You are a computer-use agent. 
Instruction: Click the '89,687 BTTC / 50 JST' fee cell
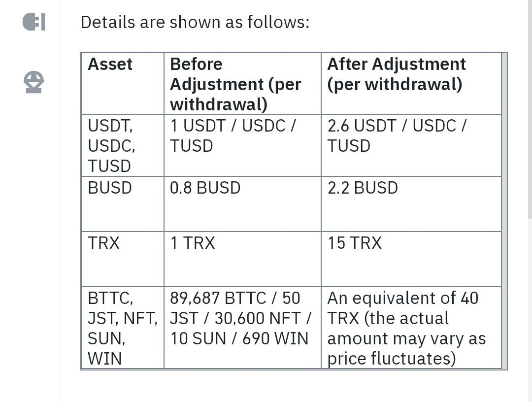pyautogui.click(x=242, y=328)
